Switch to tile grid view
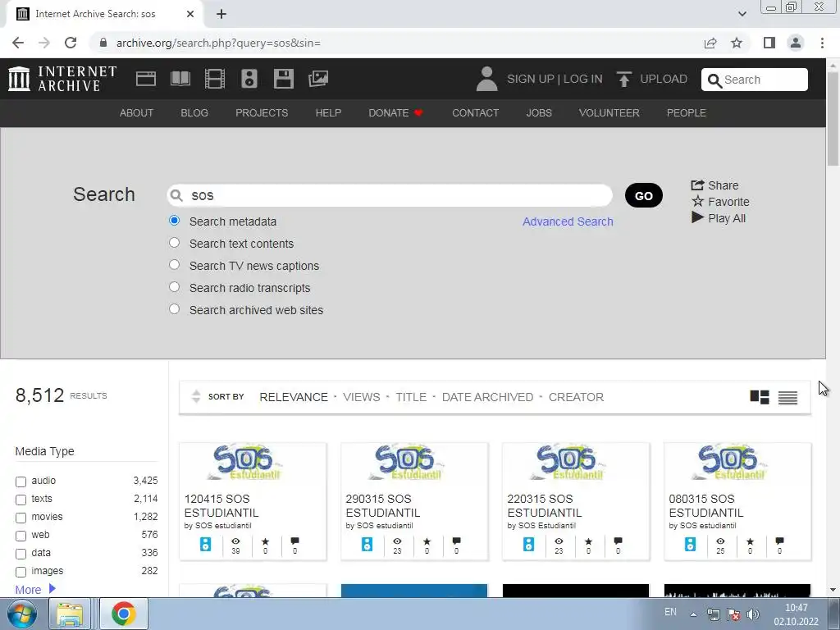Viewport: 840px width, 630px height. point(759,397)
